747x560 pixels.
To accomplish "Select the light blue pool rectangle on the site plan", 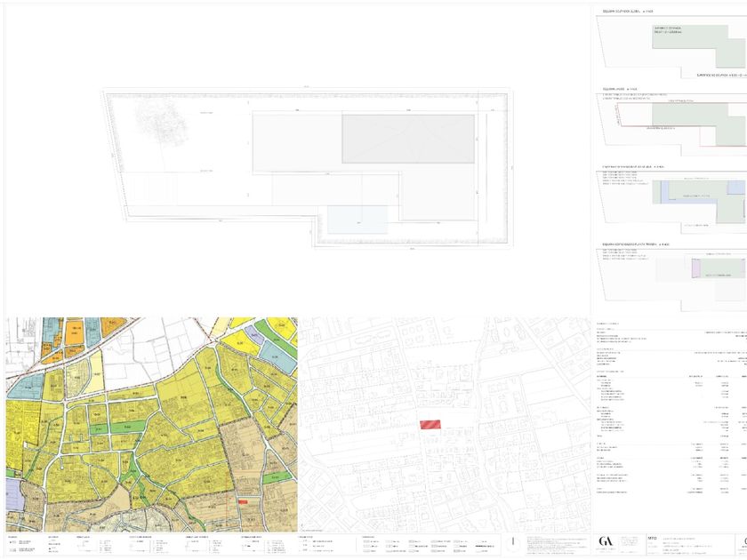I will (357, 220).
